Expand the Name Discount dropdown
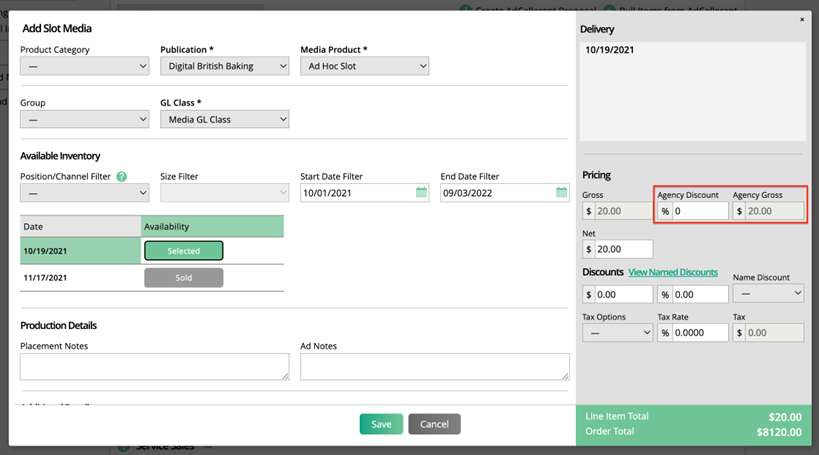The image size is (819, 455). point(768,294)
